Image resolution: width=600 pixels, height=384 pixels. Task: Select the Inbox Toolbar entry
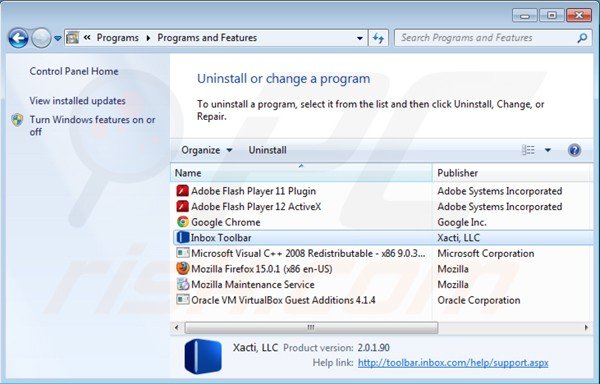coord(221,238)
